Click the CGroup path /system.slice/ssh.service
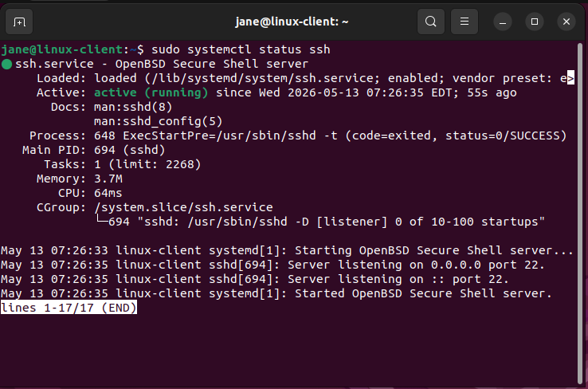 coord(183,207)
